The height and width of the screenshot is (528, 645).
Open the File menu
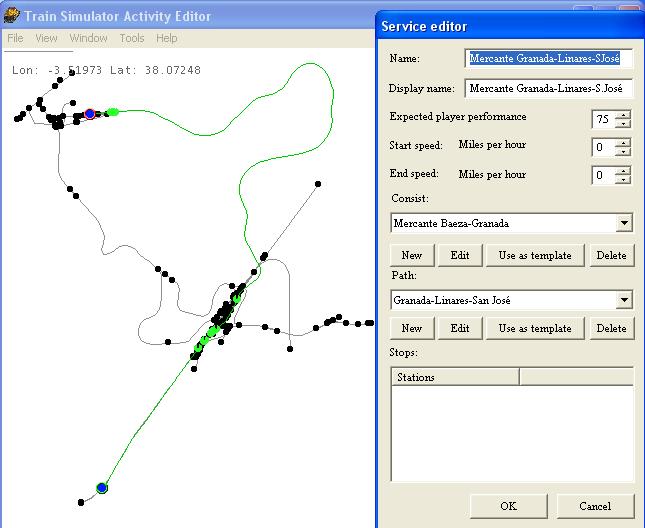[x=15, y=38]
